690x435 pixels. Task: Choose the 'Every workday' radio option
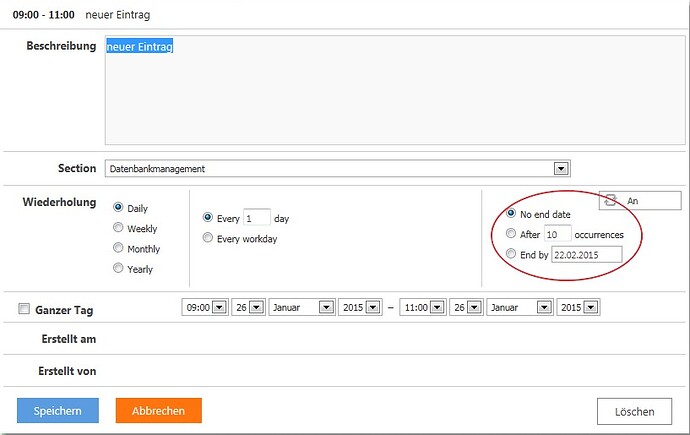pos(207,238)
